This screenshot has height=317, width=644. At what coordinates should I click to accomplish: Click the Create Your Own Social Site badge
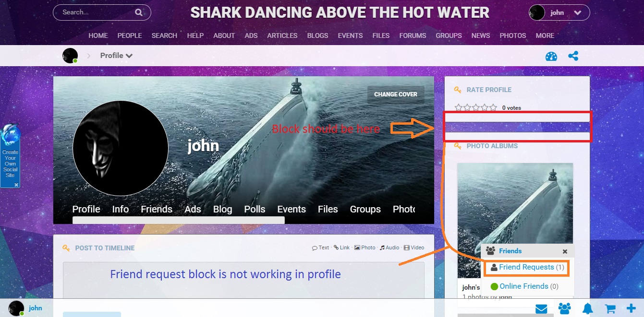pyautogui.click(x=10, y=154)
